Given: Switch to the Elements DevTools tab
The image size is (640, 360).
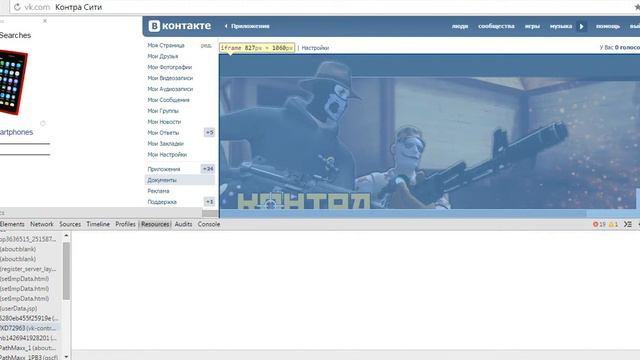Looking at the screenshot, I should [x=12, y=224].
